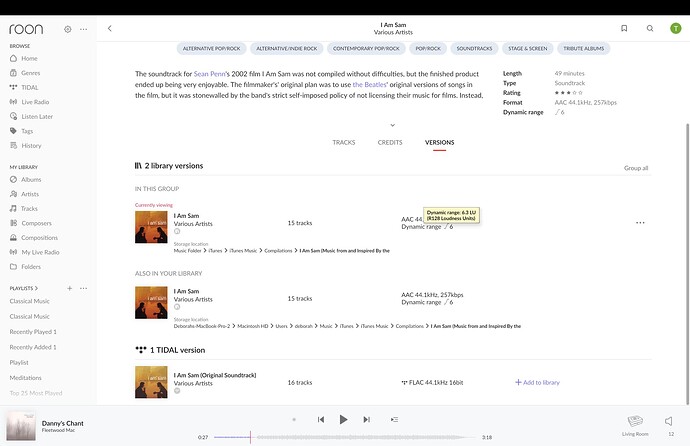Open cover of second library version
Image resolution: width=690 pixels, height=446 pixels.
tap(151, 303)
